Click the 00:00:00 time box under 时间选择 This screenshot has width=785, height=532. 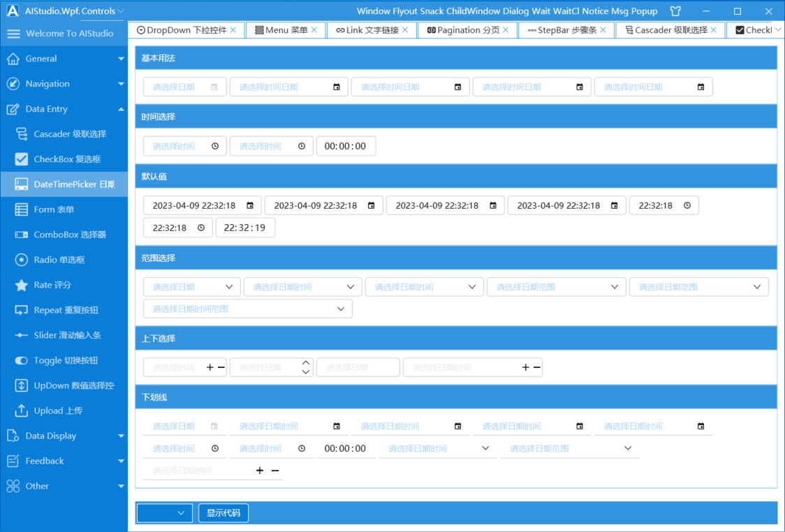coord(346,146)
